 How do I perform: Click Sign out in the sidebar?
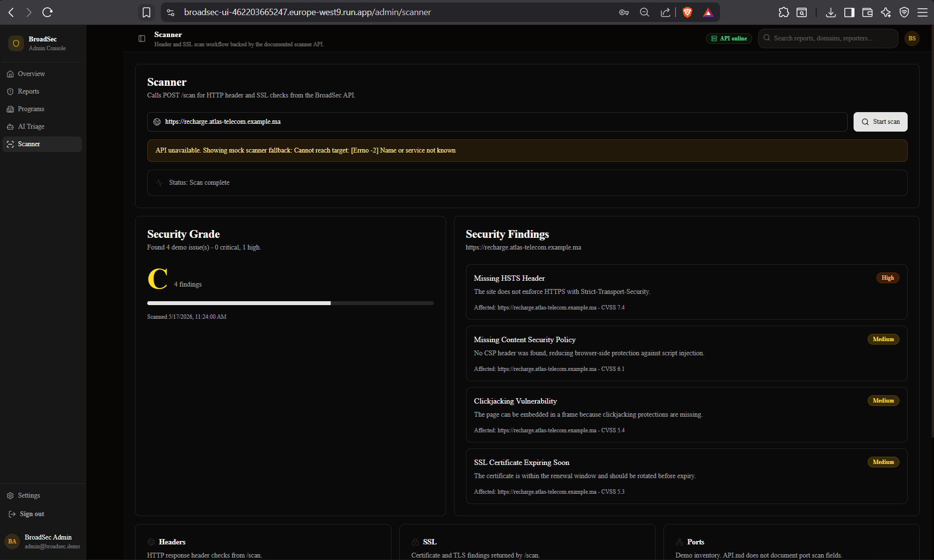42,514
